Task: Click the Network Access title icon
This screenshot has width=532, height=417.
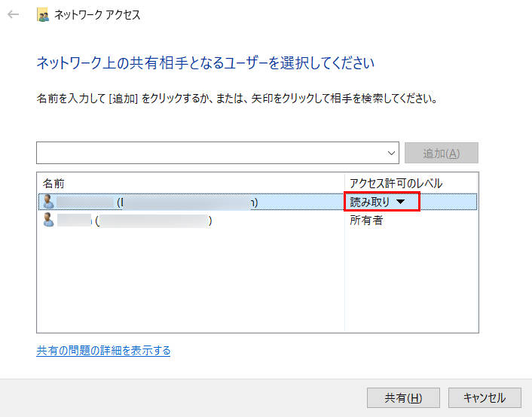Action: pyautogui.click(x=43, y=15)
